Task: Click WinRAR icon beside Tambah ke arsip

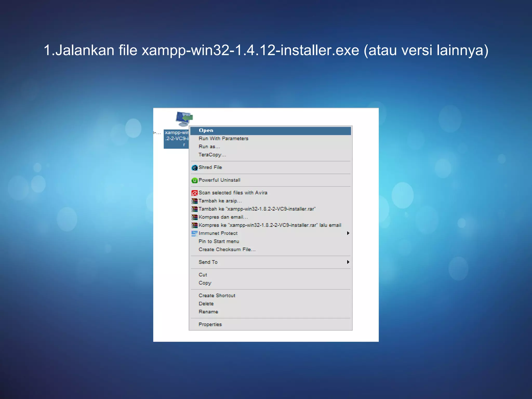Action: [194, 201]
